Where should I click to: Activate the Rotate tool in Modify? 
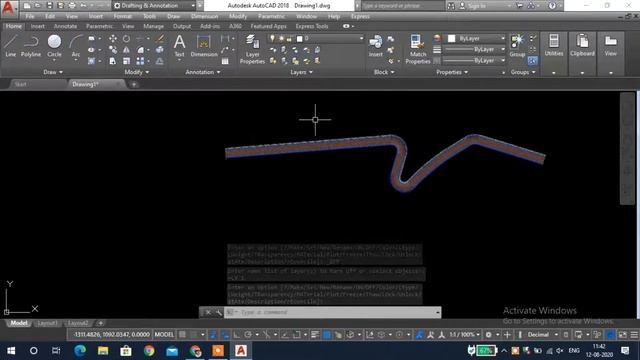click(127, 38)
